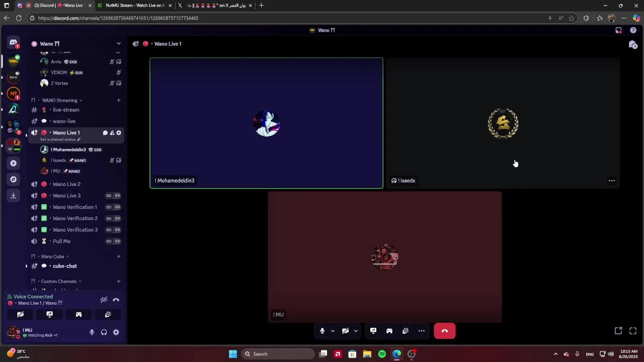Switch to Discord Wano Live browser tab
Screen dimensions: 644x362
(54, 6)
